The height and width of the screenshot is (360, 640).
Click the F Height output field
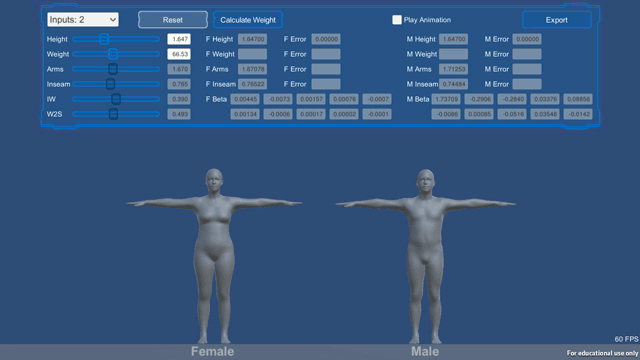[253, 39]
